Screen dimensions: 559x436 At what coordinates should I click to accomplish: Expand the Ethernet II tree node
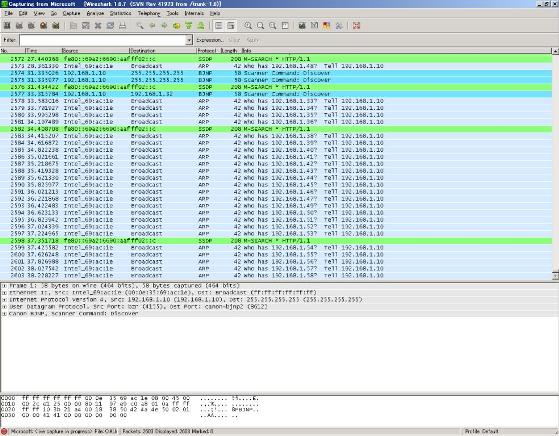click(x=4, y=293)
